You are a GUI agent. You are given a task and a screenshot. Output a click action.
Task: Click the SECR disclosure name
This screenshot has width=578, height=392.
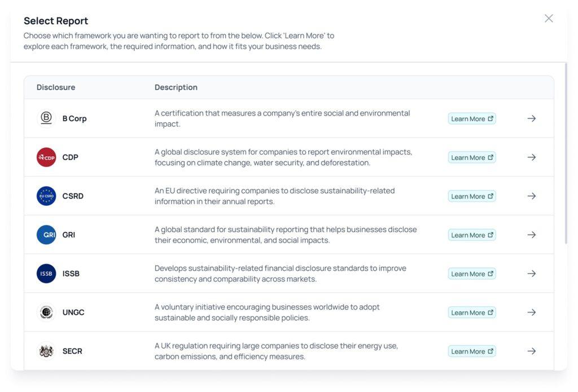tap(72, 351)
